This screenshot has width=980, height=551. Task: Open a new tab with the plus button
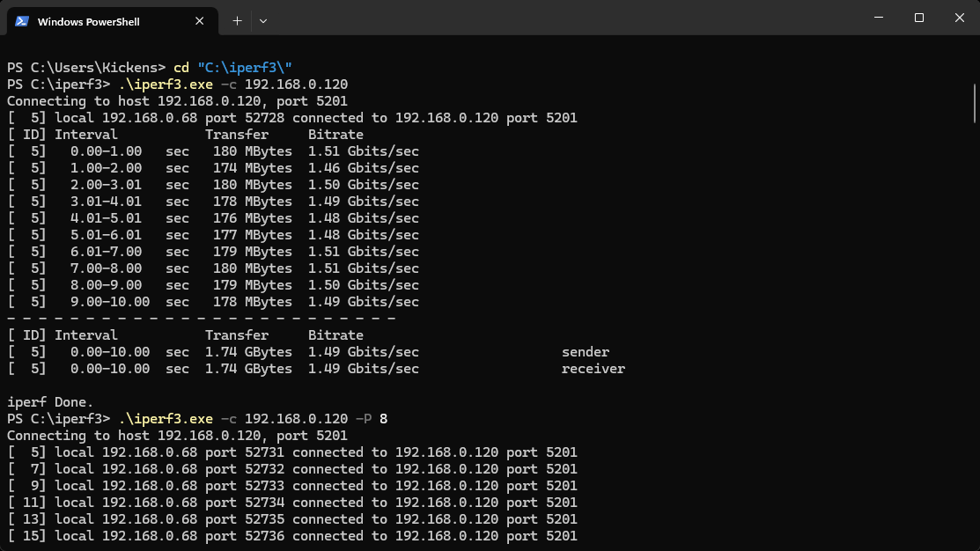[x=237, y=20]
